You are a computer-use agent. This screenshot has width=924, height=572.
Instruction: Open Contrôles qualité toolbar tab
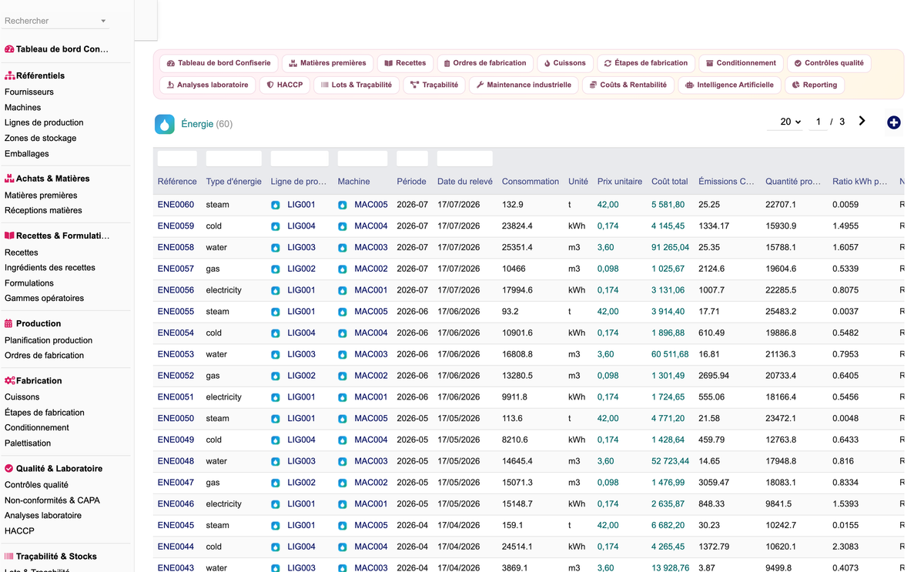tap(829, 63)
